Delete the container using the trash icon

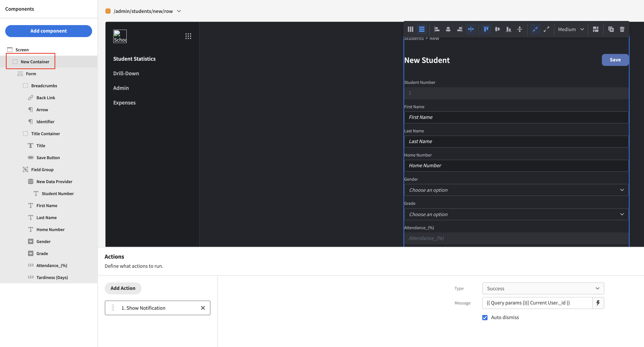(x=622, y=29)
